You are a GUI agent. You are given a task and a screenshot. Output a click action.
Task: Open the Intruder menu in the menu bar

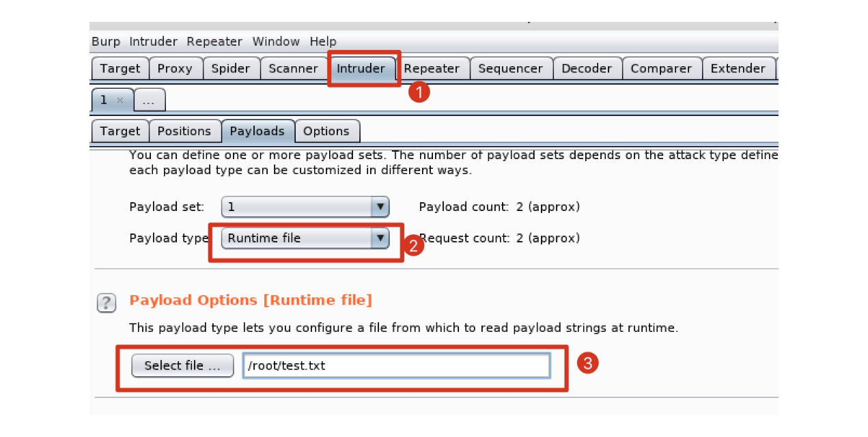(x=154, y=42)
